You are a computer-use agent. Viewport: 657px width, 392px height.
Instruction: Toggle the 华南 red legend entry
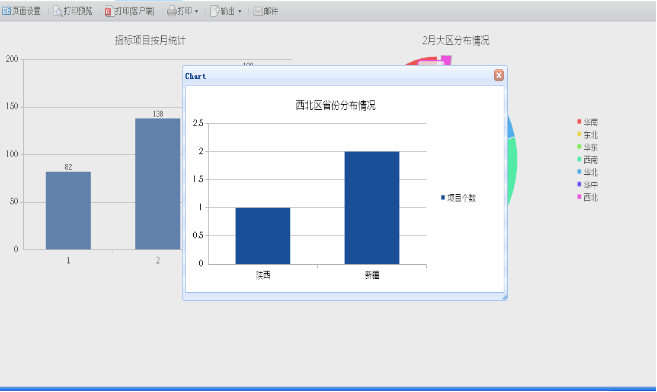coord(587,122)
